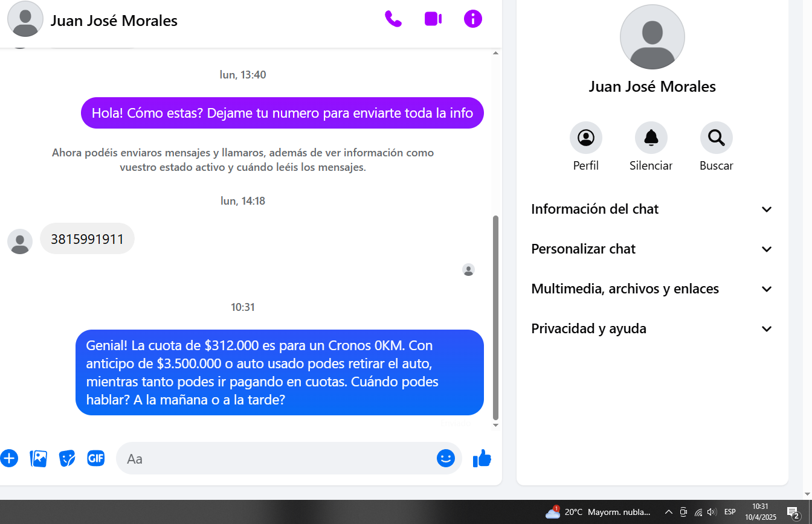Send a thumbs-up like
The height and width of the screenshot is (524, 812).
(482, 458)
